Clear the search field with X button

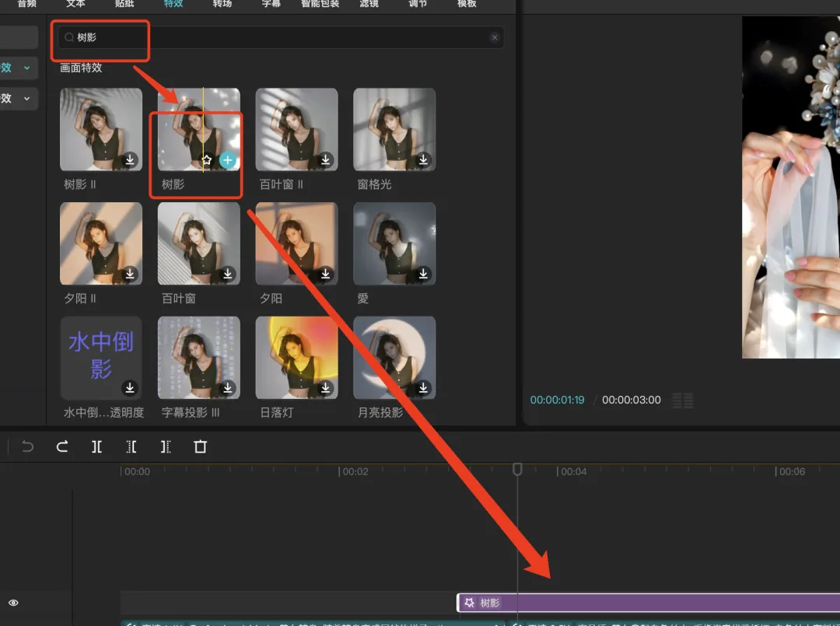click(495, 37)
